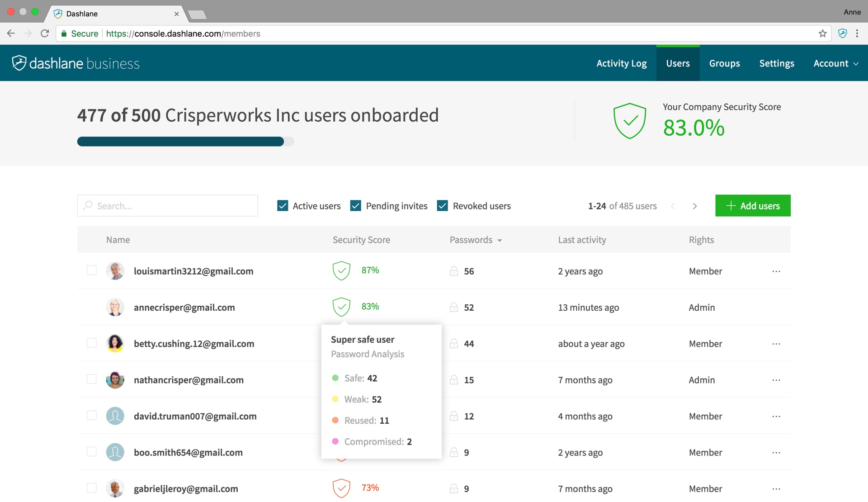Screen dimensions: 868x502
Task: Open the row menu for nathancrisper@gmail.com
Action: click(776, 380)
